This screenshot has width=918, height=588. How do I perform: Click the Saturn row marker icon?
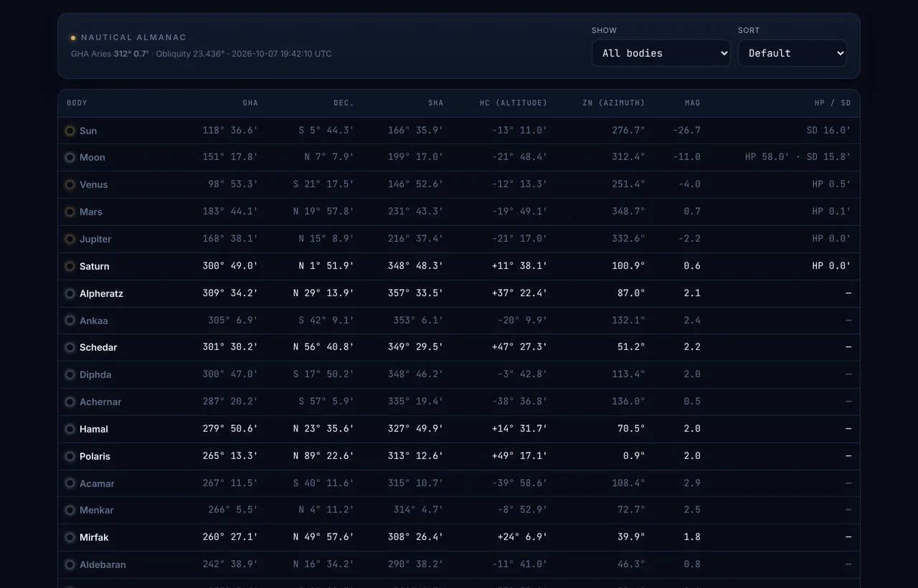70,266
